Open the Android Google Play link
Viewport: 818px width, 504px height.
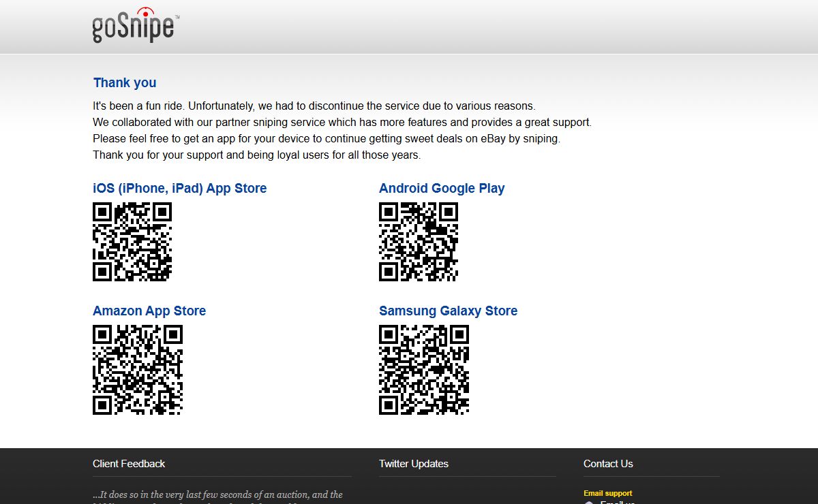pos(442,189)
